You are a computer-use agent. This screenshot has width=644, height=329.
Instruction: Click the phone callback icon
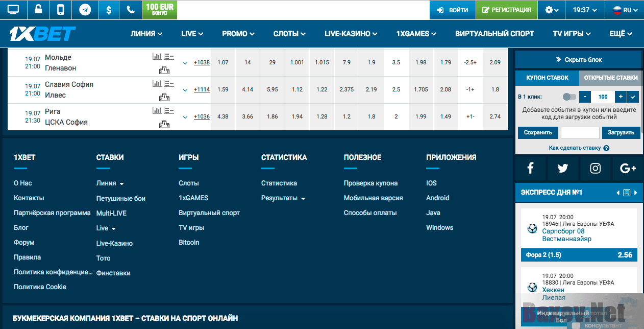[x=131, y=10]
